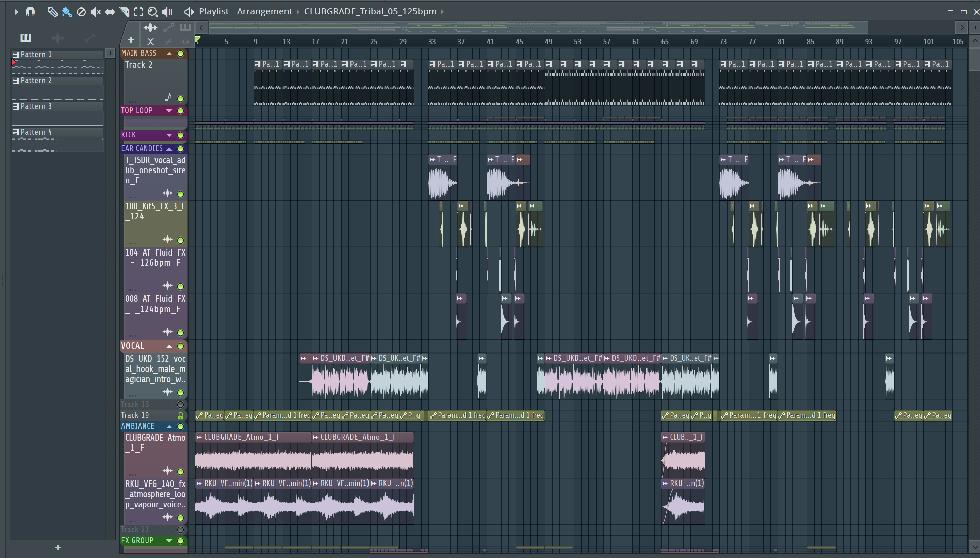Image resolution: width=980 pixels, height=558 pixels.
Task: Click waveform icon on 104_AT_Fluid_FX track
Action: [167, 285]
